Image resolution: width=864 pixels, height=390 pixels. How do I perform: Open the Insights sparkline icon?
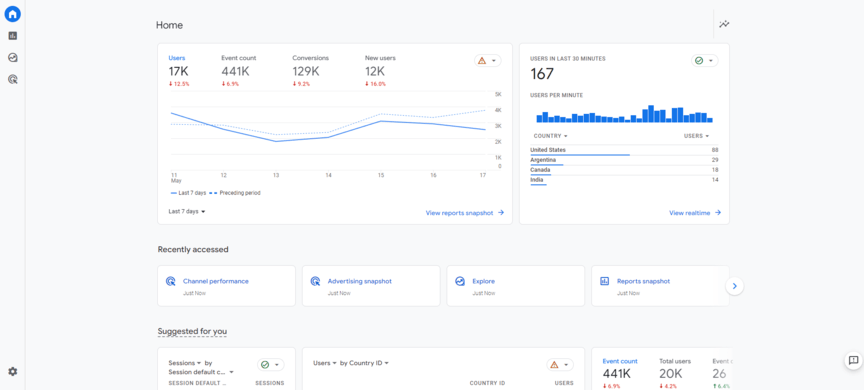pyautogui.click(x=724, y=24)
